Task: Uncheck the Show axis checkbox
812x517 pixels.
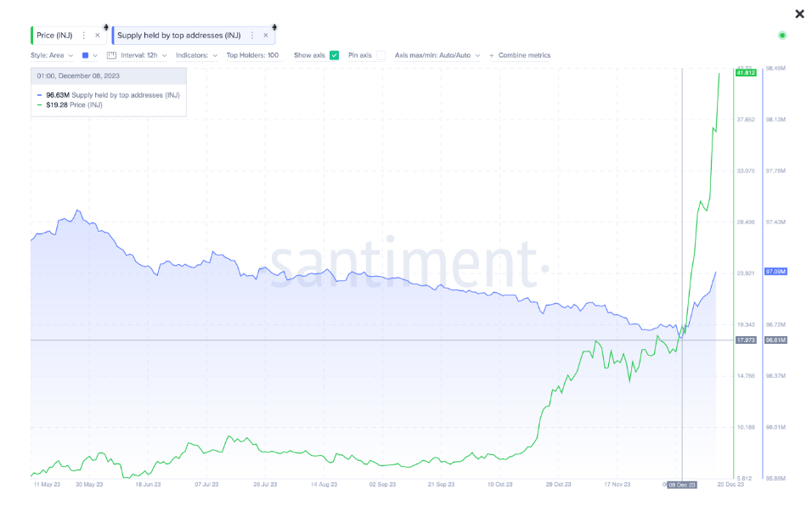Action: (334, 55)
